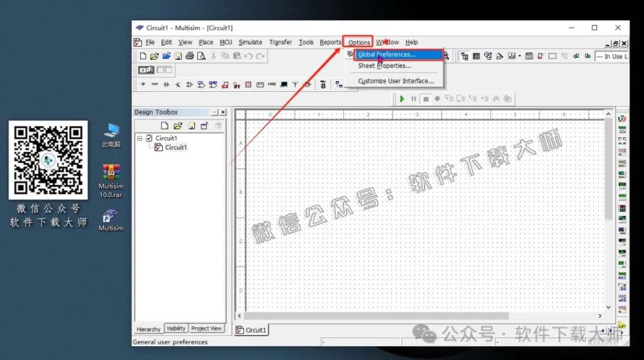Open the In Use List dropdown
The height and width of the screenshot is (360, 644).
[611, 56]
